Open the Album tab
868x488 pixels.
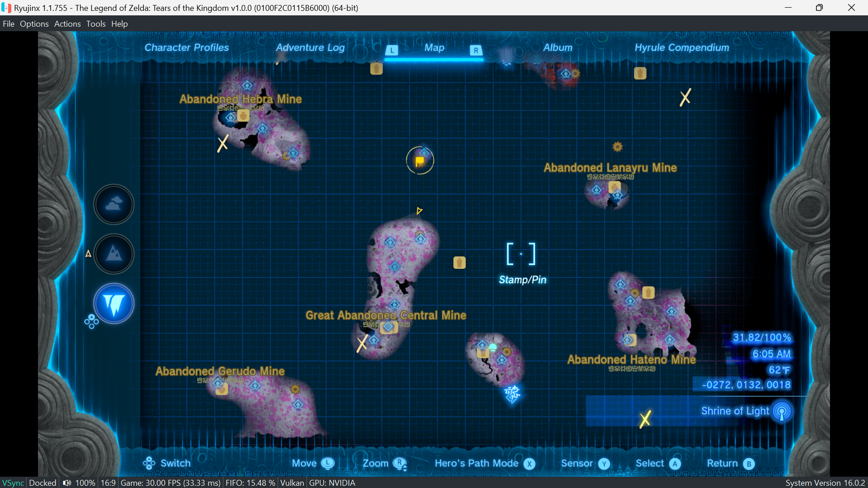[x=558, y=47]
